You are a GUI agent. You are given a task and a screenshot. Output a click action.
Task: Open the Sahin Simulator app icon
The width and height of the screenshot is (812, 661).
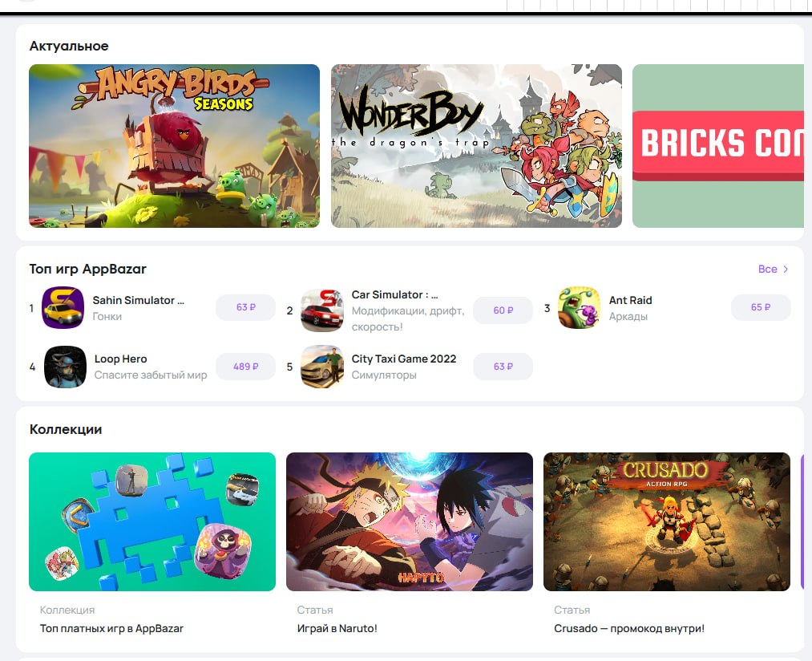[63, 307]
